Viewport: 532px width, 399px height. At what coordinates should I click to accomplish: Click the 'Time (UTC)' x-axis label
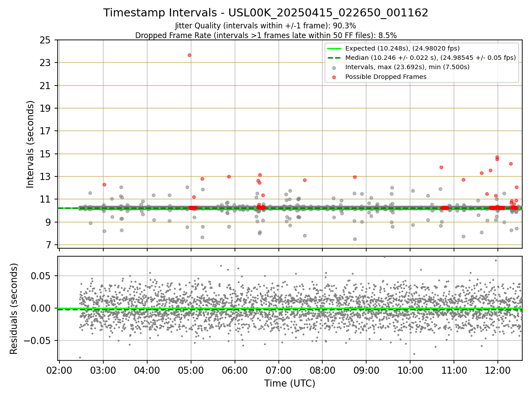pyautogui.click(x=289, y=383)
